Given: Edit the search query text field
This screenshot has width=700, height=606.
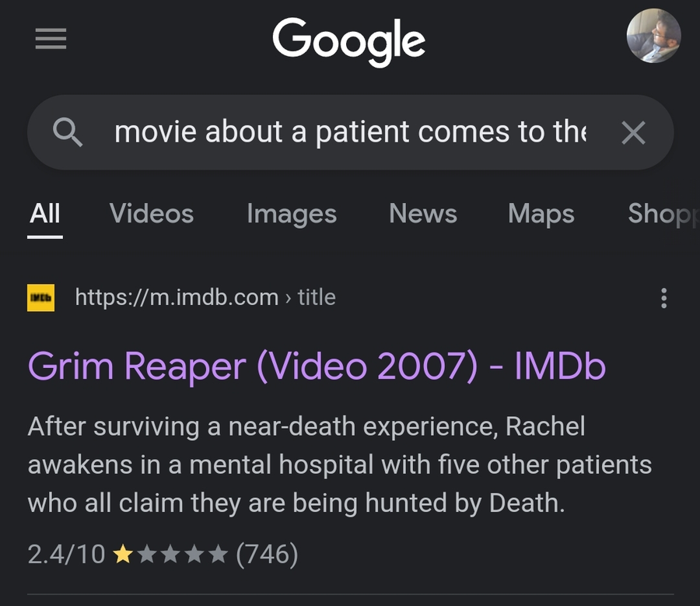Looking at the screenshot, I should tap(350, 133).
